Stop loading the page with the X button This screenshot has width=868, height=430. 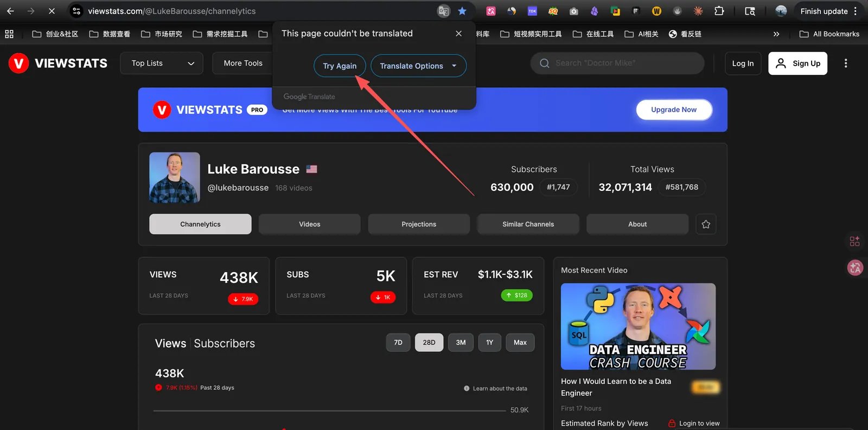pos(52,11)
